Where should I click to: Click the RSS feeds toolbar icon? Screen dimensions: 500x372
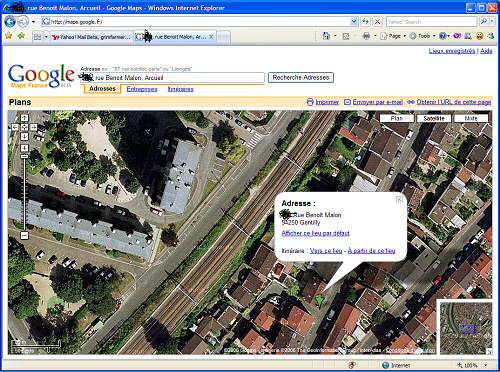pos(346,36)
